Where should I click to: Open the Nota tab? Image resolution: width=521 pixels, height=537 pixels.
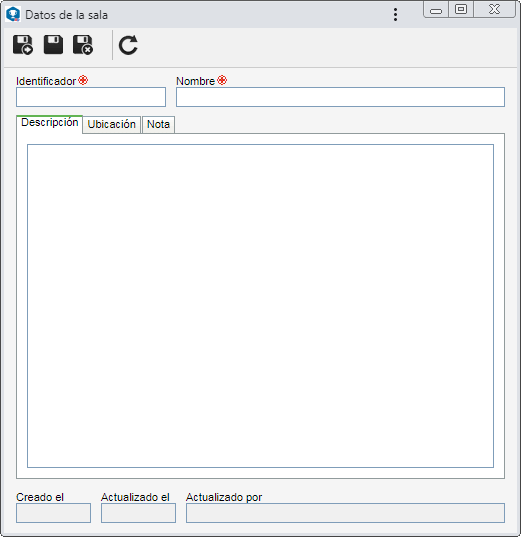pyautogui.click(x=158, y=124)
